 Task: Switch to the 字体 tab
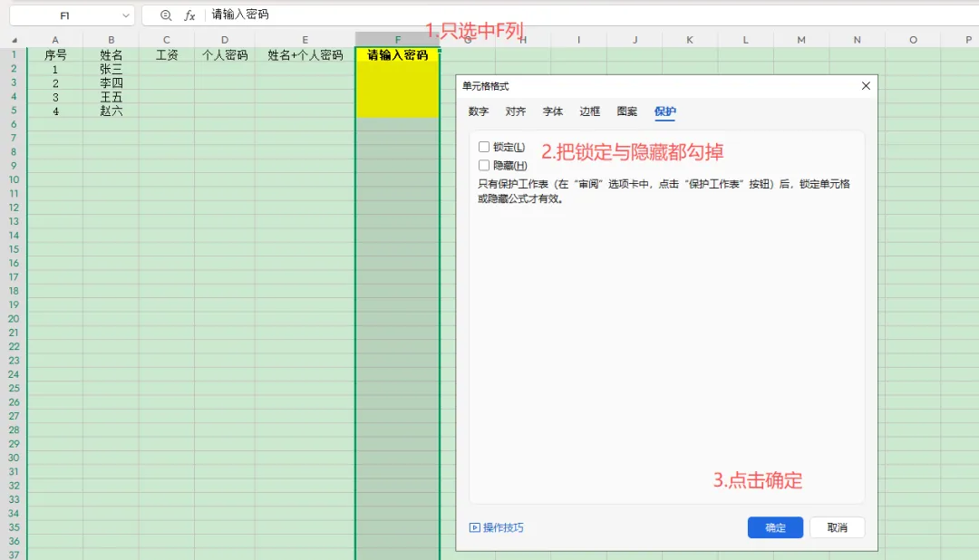click(553, 111)
